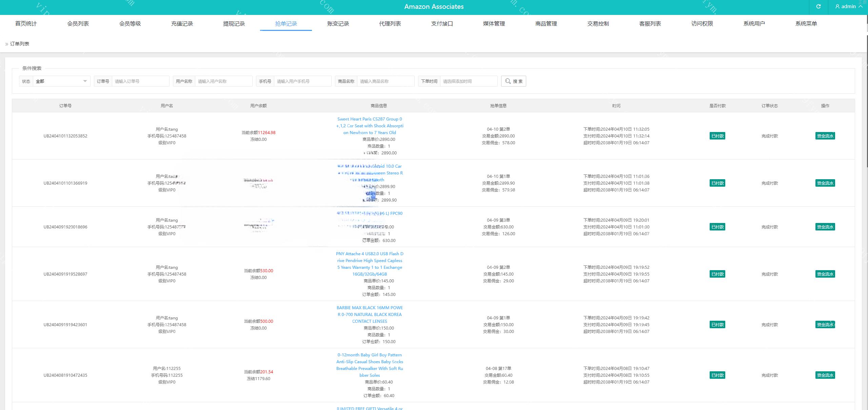
Task: Expand the 状态 status dropdown
Action: pyautogui.click(x=61, y=81)
